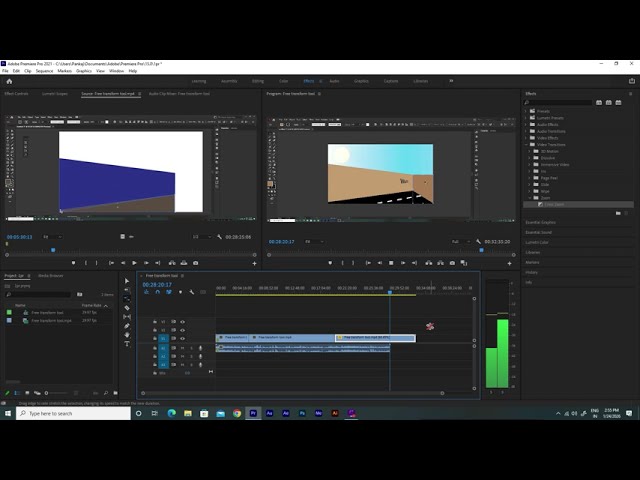This screenshot has width=640, height=480.
Task: Filter Accelerated Effects in Effects panel
Action: pyautogui.click(x=599, y=102)
